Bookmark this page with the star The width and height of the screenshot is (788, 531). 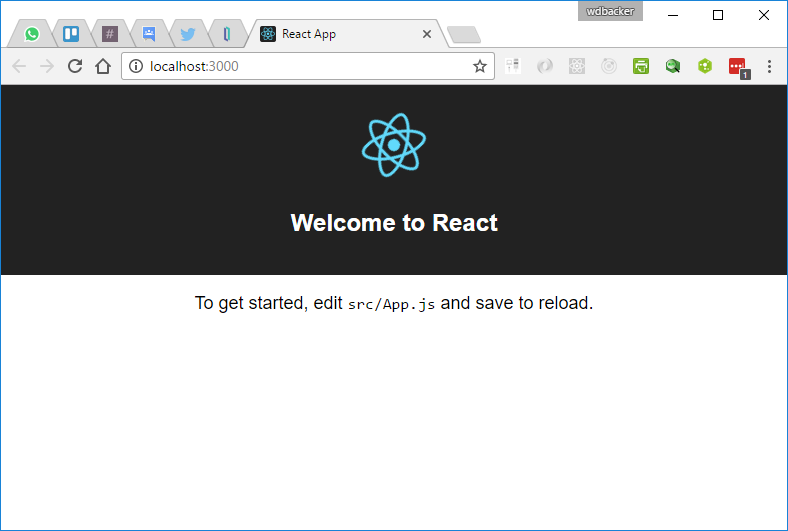click(x=479, y=66)
